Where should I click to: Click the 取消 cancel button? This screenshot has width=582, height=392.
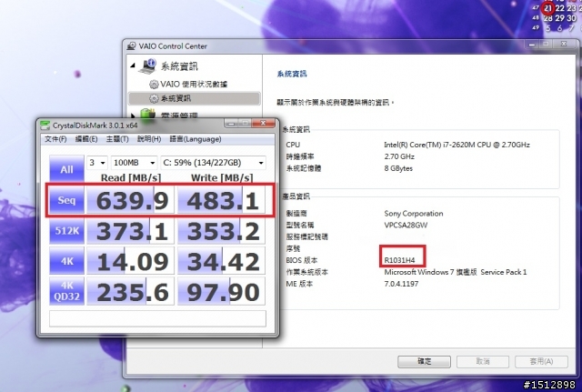pyautogui.click(x=483, y=361)
